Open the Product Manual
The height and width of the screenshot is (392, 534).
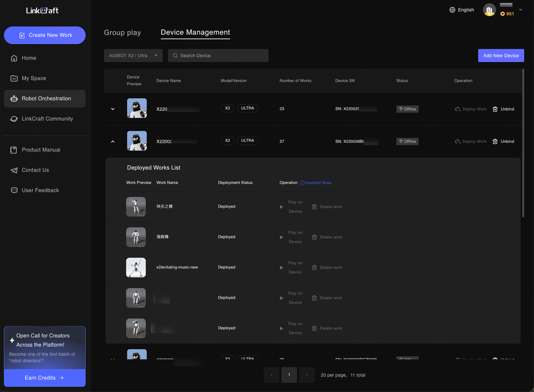point(45,150)
